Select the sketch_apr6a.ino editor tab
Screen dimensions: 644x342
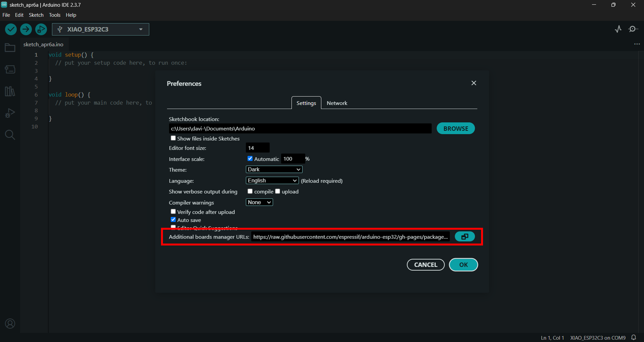coord(43,44)
